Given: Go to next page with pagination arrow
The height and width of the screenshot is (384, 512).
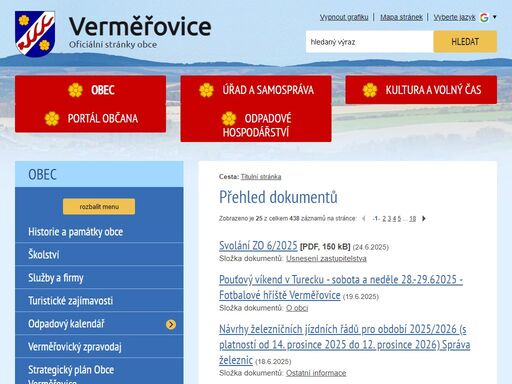Looking at the screenshot, I should point(424,219).
